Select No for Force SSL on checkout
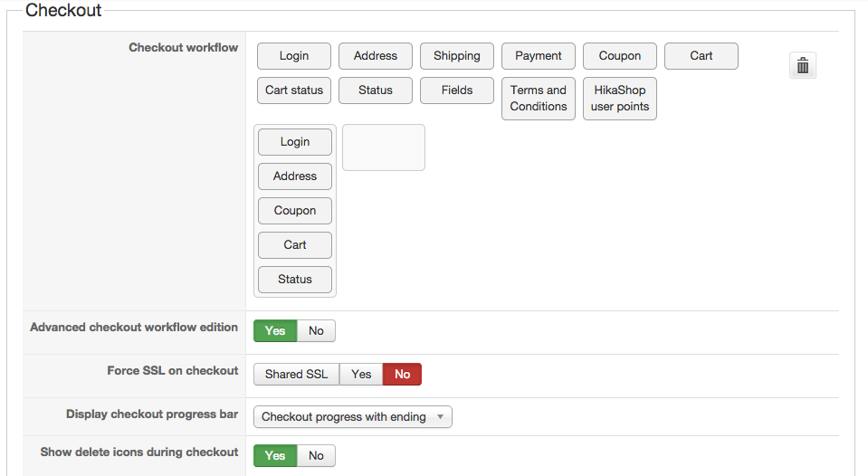This screenshot has width=868, height=476. click(x=402, y=375)
